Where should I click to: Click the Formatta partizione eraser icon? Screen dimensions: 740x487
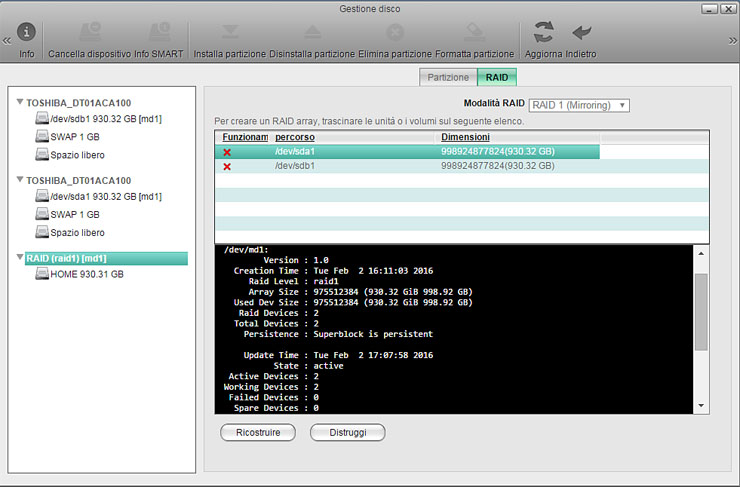coord(474,33)
